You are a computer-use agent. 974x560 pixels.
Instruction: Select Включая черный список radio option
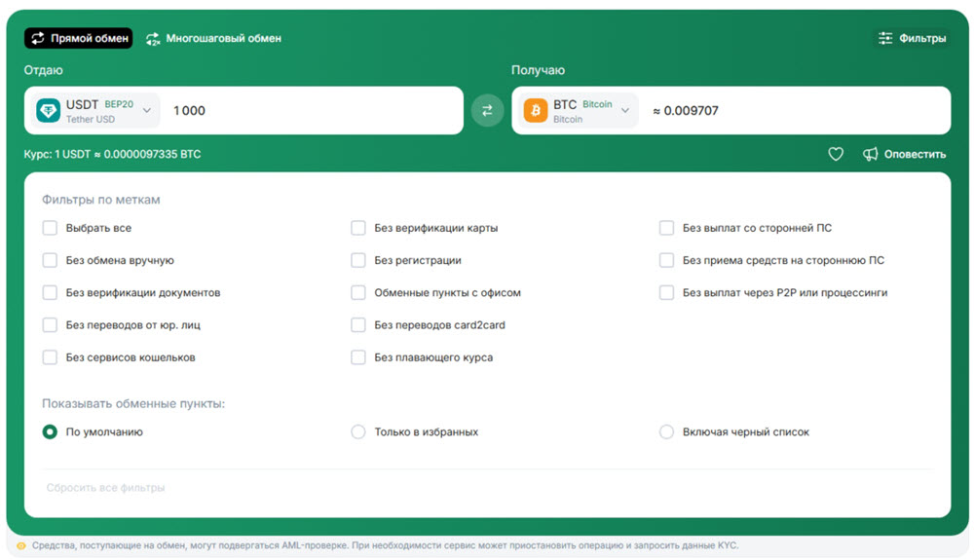click(666, 431)
